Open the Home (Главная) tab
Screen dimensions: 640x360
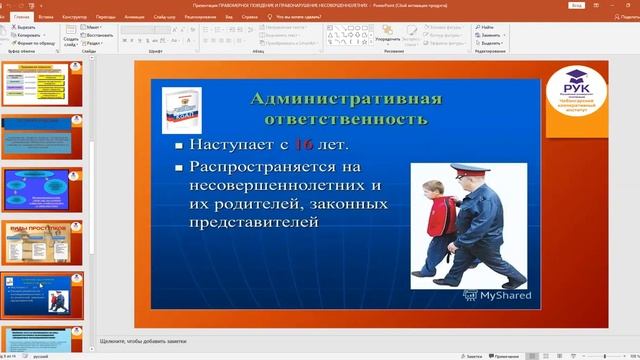click(21, 17)
